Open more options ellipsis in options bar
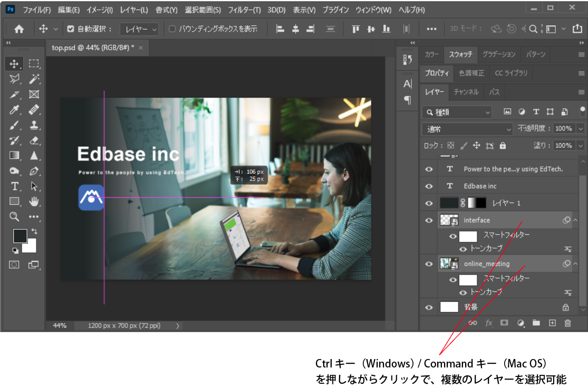The width and height of the screenshot is (588, 387). 431,29
